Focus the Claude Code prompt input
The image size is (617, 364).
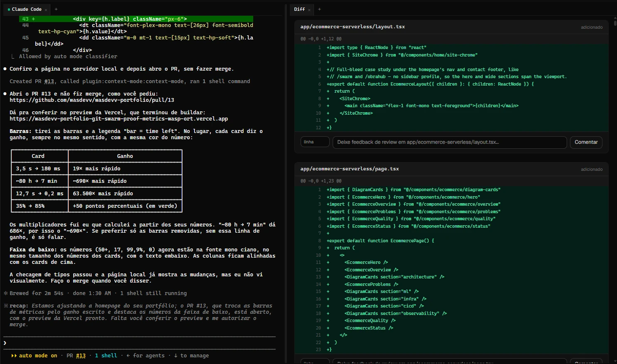(x=140, y=343)
